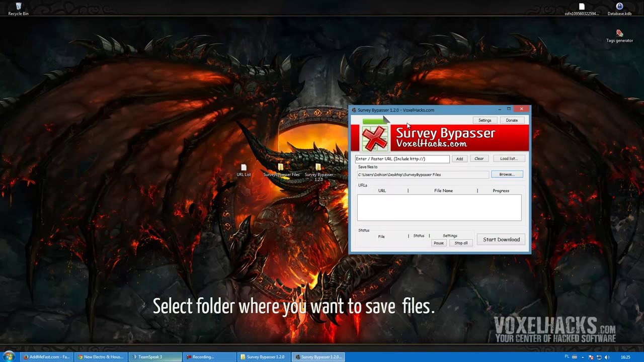Click the Start Download button
This screenshot has width=644, height=362.
501,240
